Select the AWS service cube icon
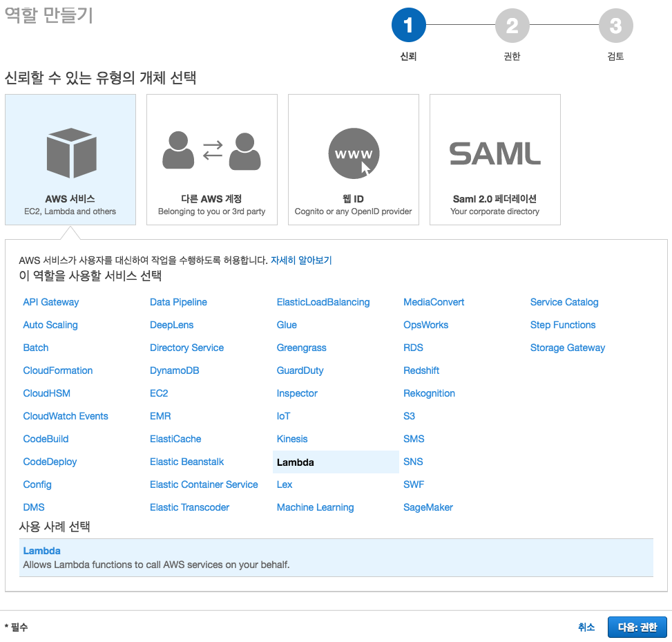 click(x=72, y=153)
